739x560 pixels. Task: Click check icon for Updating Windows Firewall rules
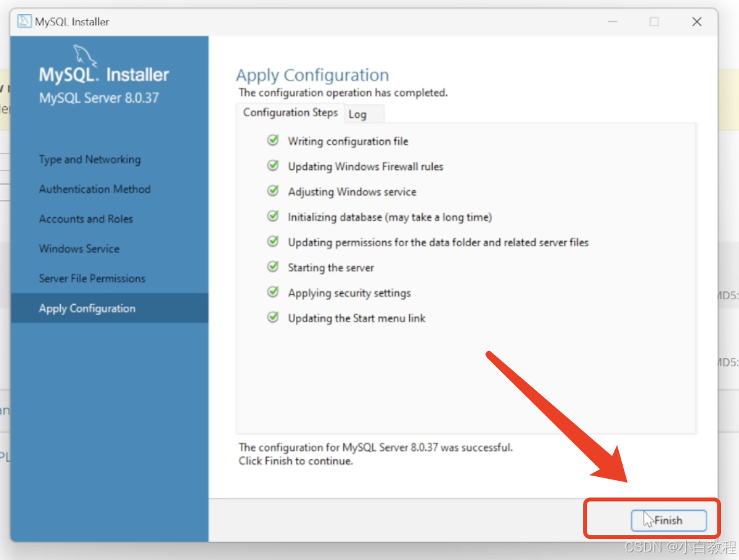pos(273,166)
